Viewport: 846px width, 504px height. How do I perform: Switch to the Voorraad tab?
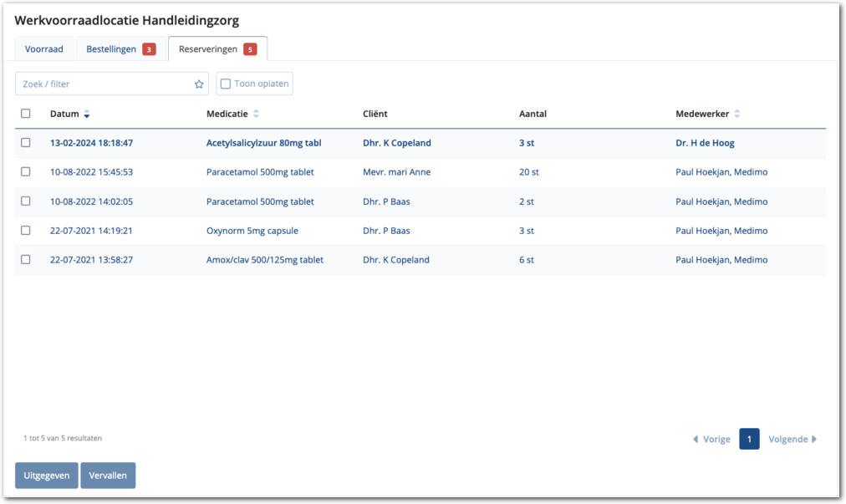[x=43, y=49]
